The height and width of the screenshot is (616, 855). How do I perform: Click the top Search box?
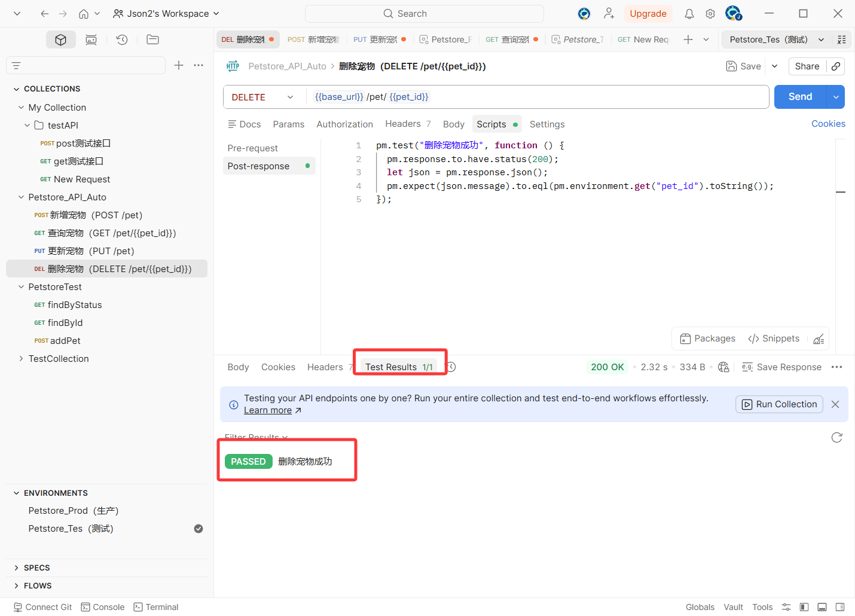click(x=425, y=13)
